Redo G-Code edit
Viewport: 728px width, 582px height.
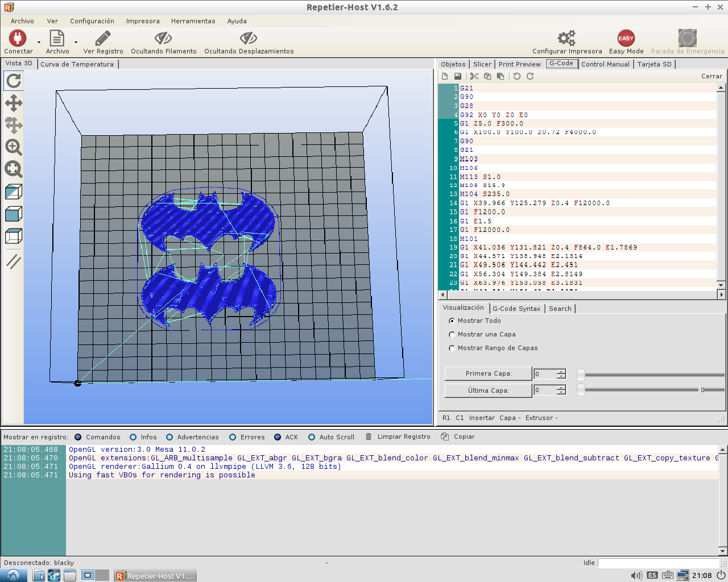pos(530,76)
